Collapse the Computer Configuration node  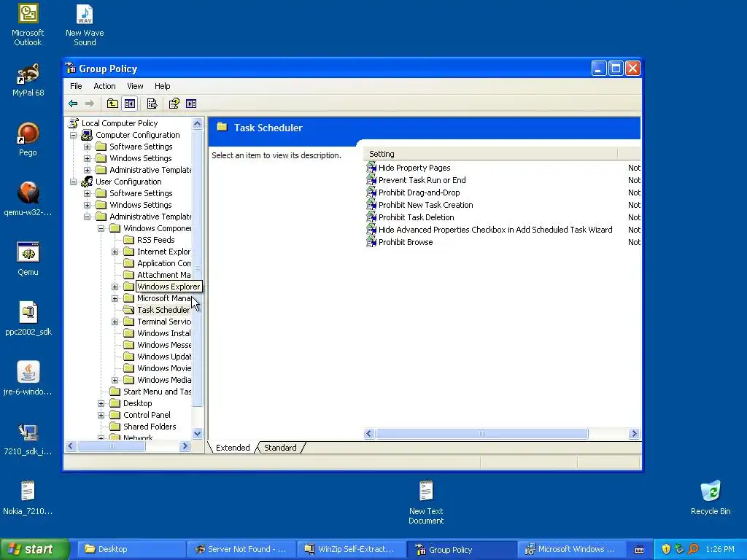click(74, 135)
